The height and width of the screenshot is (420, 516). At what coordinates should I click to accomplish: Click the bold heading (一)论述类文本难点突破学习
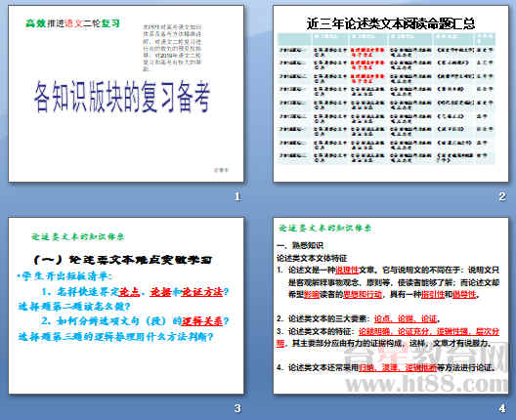(x=123, y=260)
